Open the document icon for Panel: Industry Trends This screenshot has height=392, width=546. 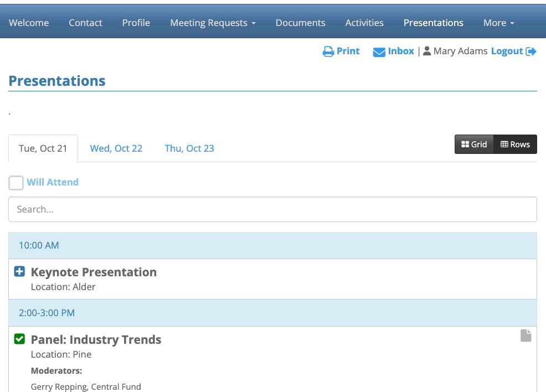pyautogui.click(x=526, y=336)
